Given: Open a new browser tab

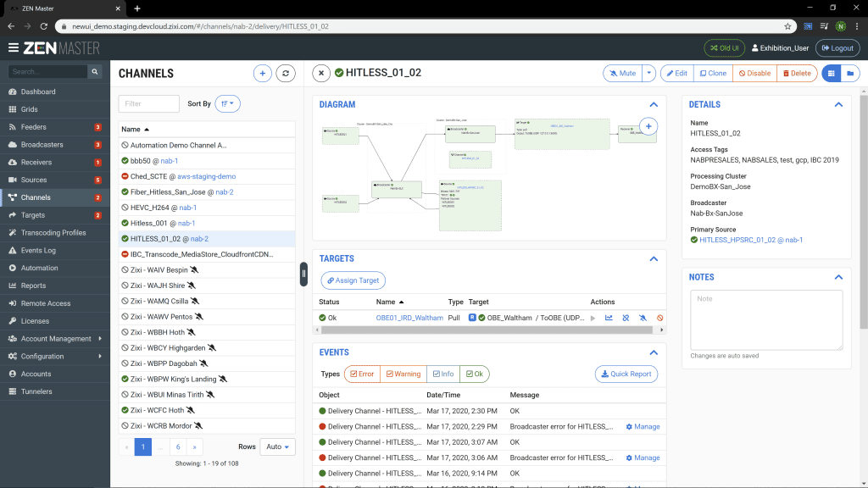Looking at the screenshot, I should pyautogui.click(x=137, y=8).
